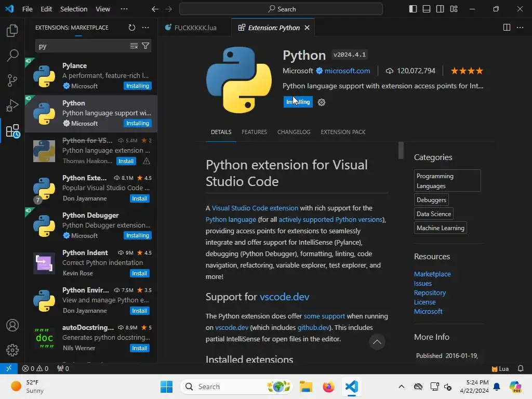Open the Accounts icon in activity bar

click(12, 326)
